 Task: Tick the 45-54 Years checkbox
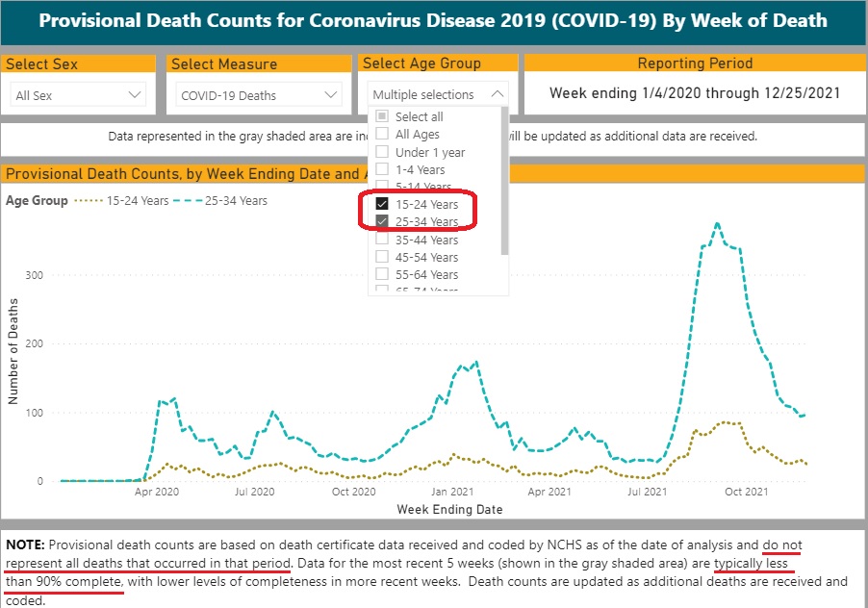(382, 257)
